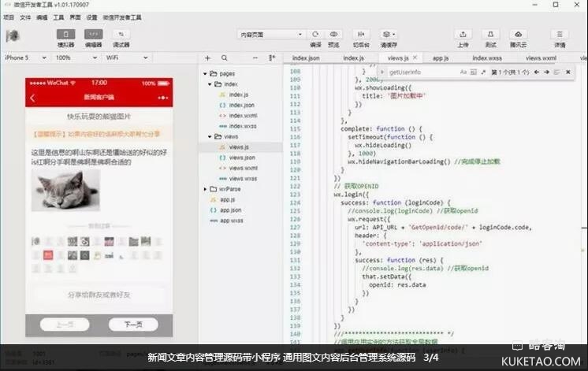Collapse the index folder in file tree
Viewport: 588px width, 371px height.
[210, 84]
